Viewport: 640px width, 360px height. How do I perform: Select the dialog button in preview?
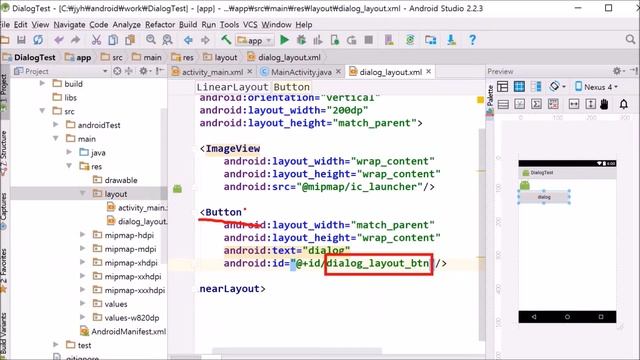click(x=544, y=197)
